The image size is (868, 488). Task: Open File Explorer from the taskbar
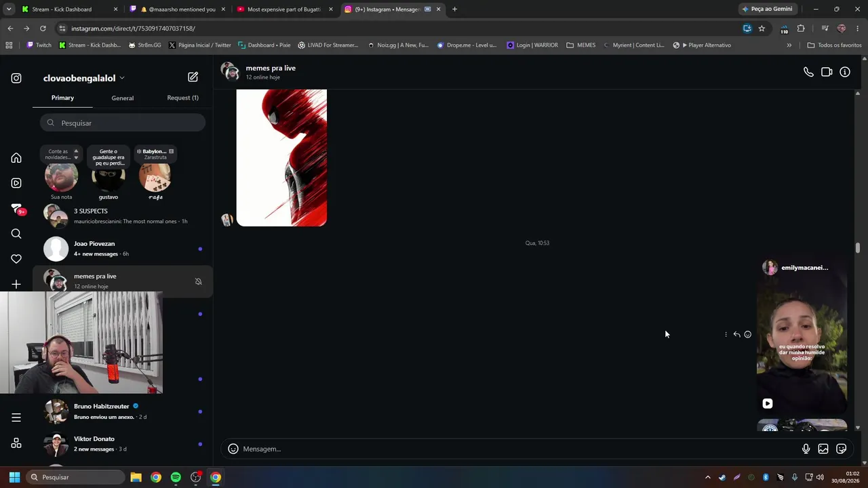[136, 477]
